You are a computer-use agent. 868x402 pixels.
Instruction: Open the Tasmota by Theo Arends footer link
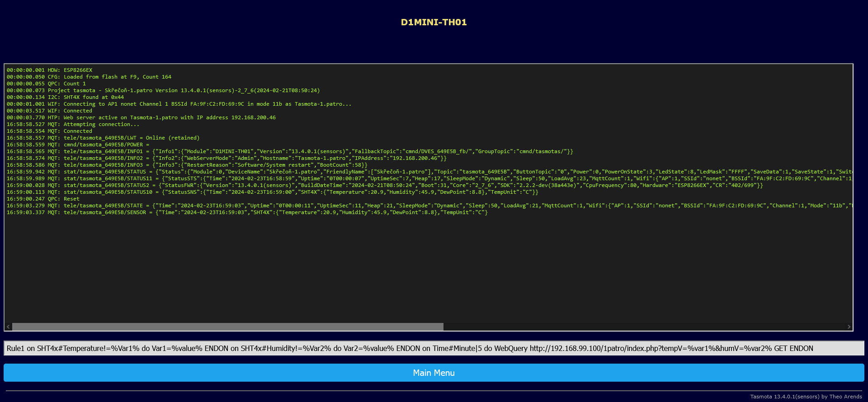[x=806, y=397]
